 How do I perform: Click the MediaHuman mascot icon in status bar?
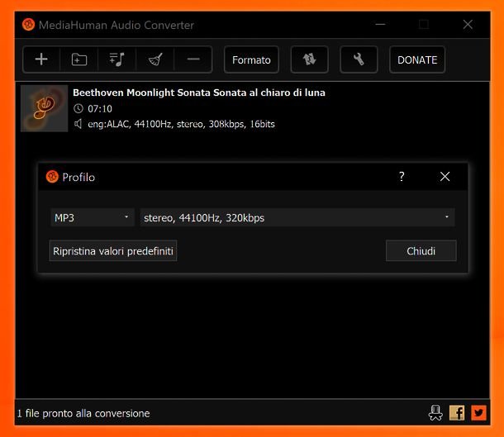click(435, 412)
